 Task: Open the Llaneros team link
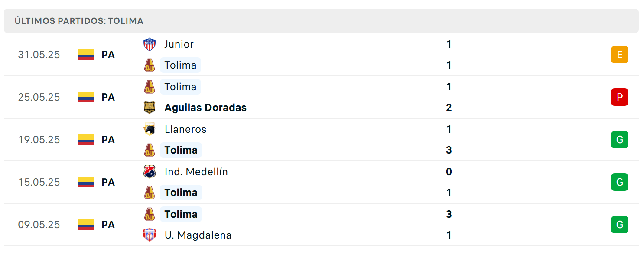coord(185,129)
